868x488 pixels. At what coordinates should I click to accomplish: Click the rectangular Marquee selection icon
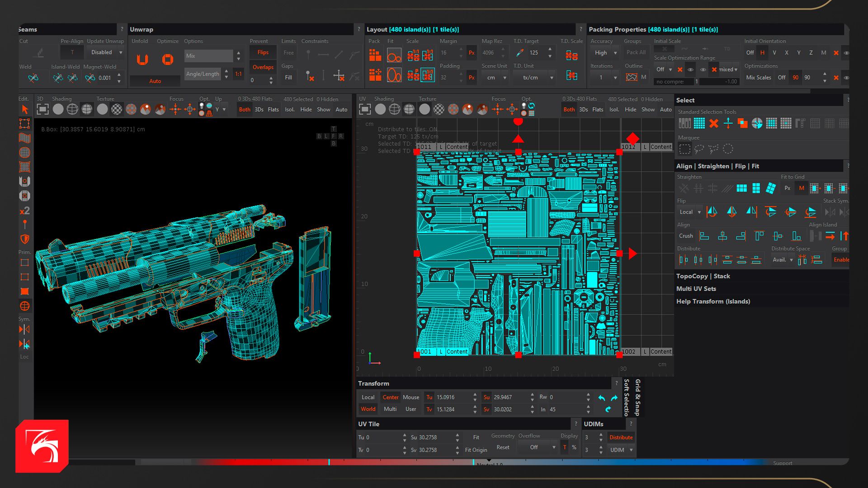685,149
